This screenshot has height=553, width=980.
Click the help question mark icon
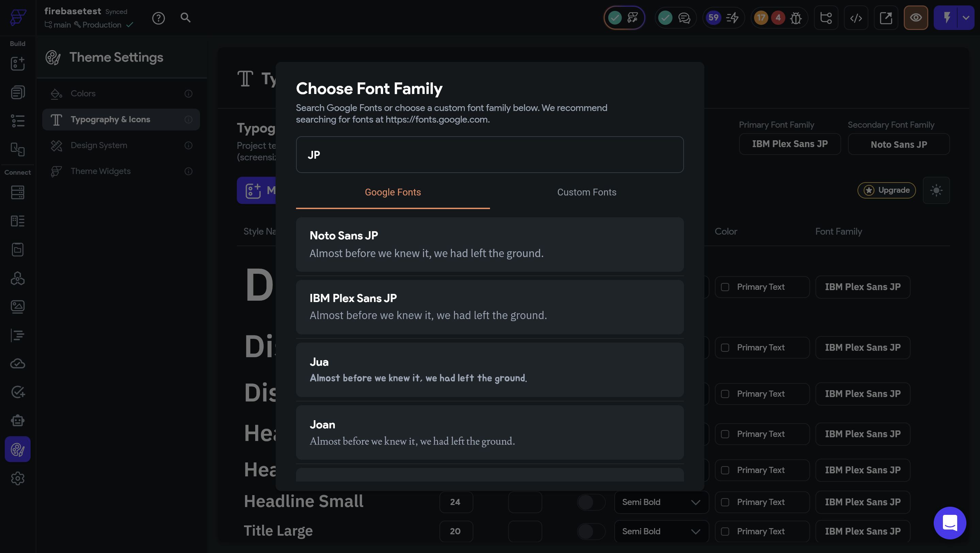[158, 18]
